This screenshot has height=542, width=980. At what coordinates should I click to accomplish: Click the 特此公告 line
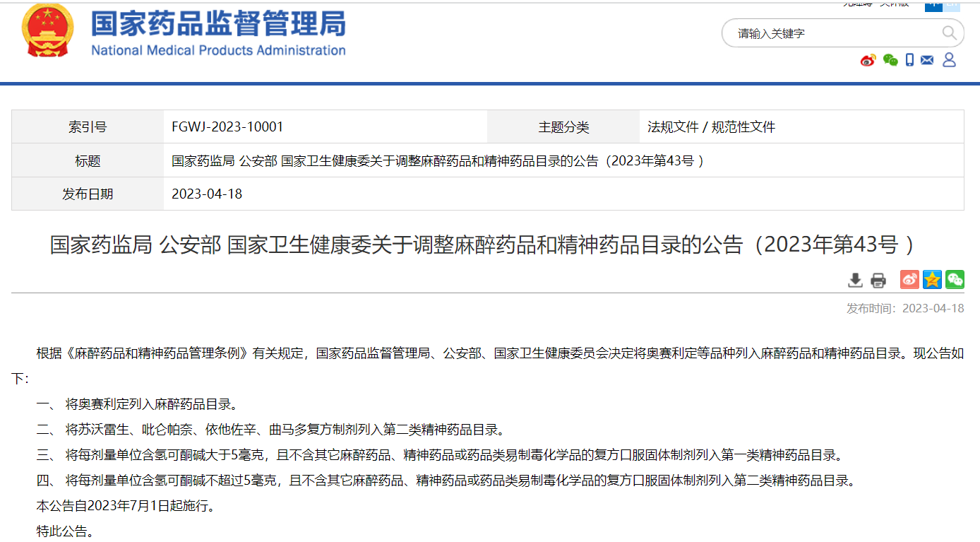click(65, 531)
